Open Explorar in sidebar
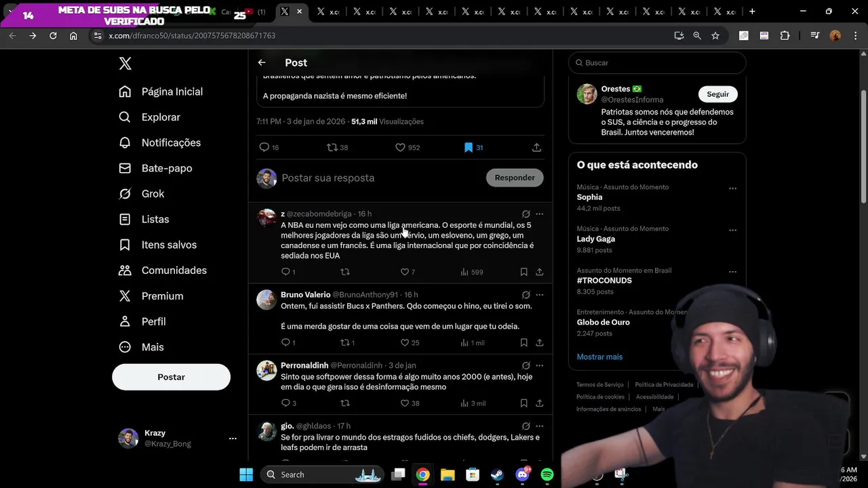Image resolution: width=868 pixels, height=488 pixels. (150, 117)
